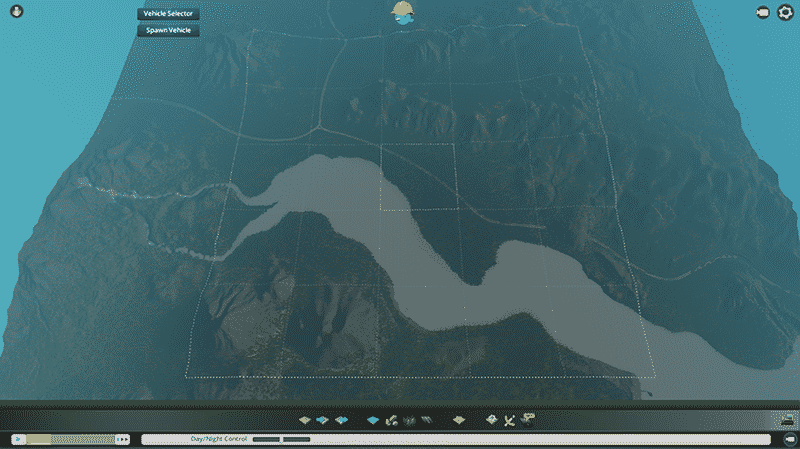The height and width of the screenshot is (449, 800).
Task: Open the striped natural resources tool
Action: point(426,420)
